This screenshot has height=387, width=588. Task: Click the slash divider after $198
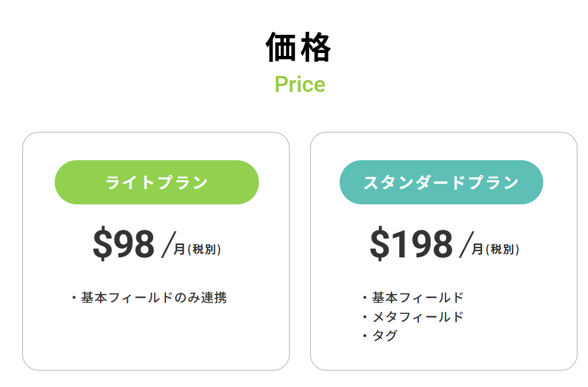click(466, 245)
